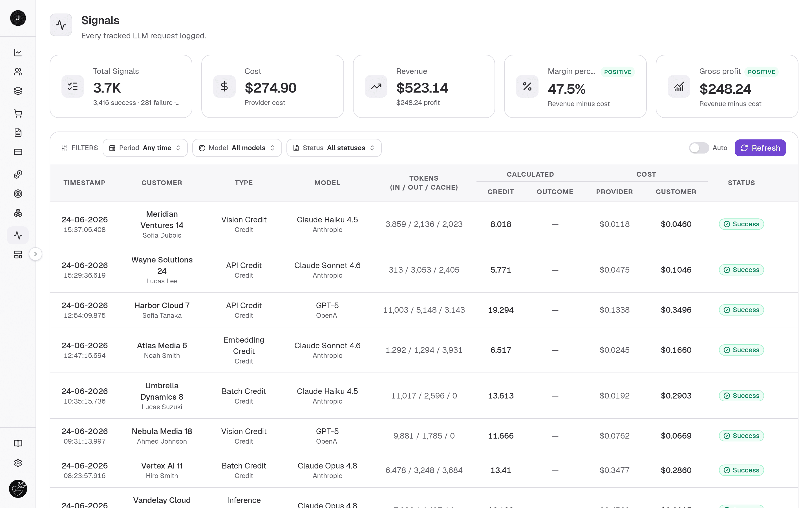812x508 pixels.
Task: Click the CREDIT column header
Action: tap(501, 192)
